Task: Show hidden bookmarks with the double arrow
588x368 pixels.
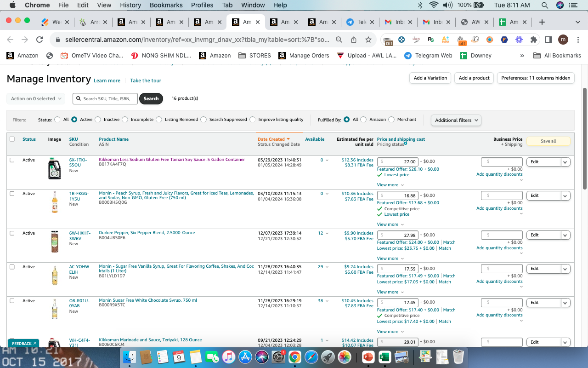Action: pyautogui.click(x=522, y=55)
